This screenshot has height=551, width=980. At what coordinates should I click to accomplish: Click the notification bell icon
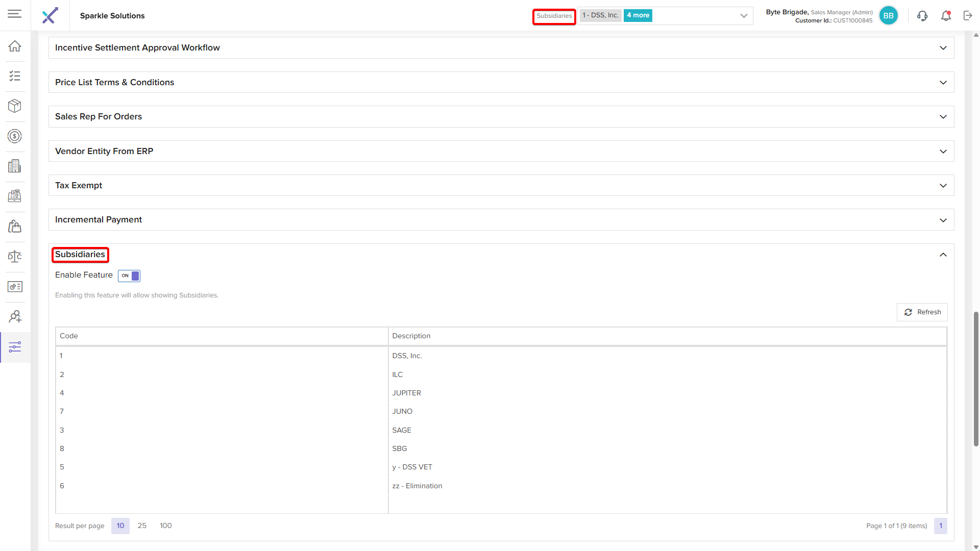[x=946, y=16]
